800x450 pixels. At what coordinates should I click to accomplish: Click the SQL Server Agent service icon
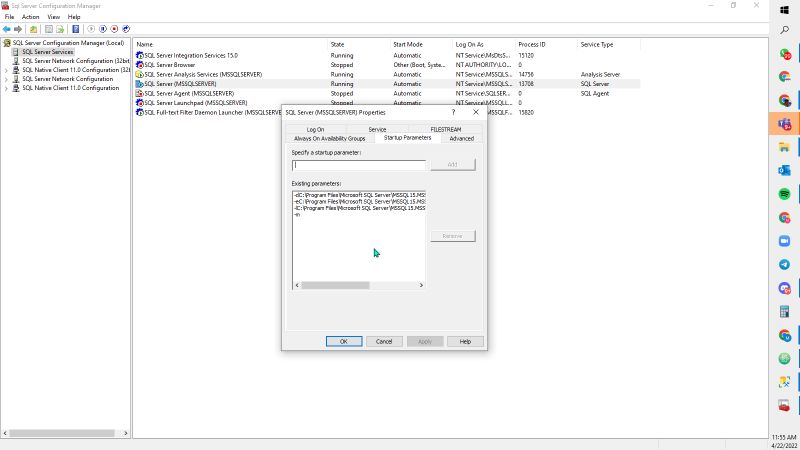(139, 93)
